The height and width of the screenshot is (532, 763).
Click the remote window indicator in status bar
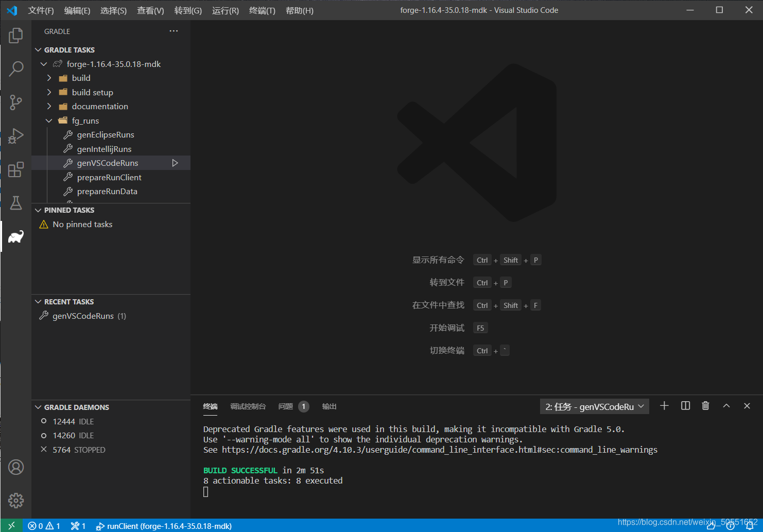(11, 525)
